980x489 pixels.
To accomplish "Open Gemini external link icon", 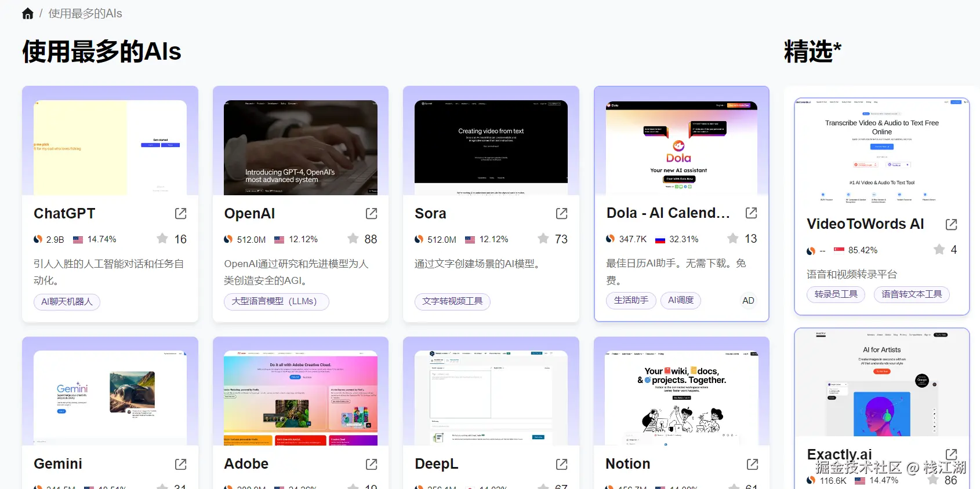I will (x=181, y=464).
